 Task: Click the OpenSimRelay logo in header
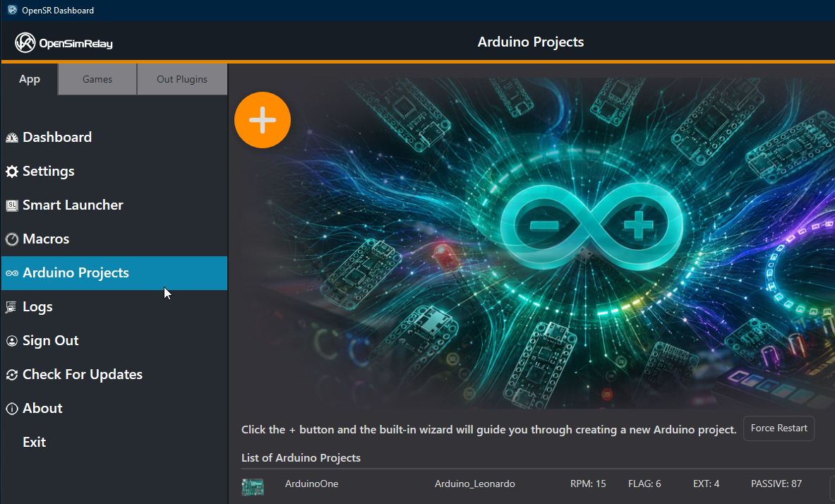click(x=64, y=42)
